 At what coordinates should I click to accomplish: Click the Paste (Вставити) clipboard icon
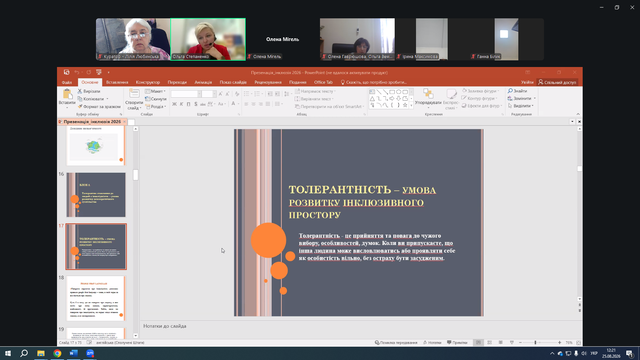tap(67, 94)
